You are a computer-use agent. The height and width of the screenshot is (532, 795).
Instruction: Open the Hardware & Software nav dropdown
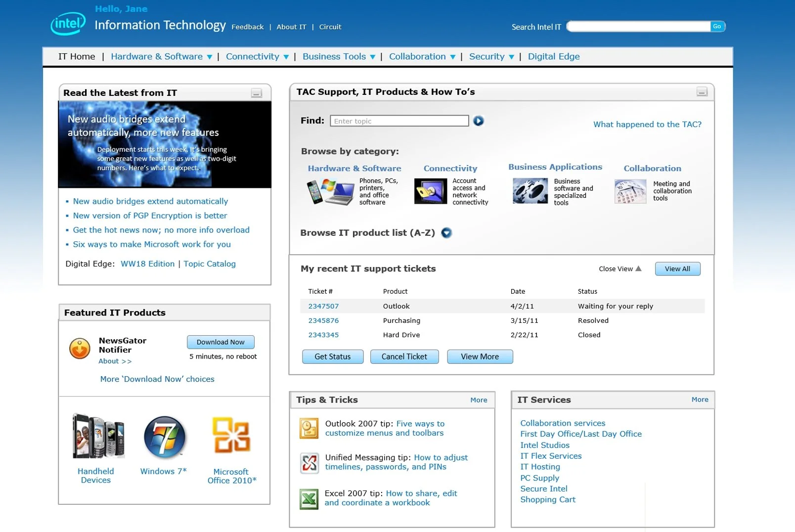pyautogui.click(x=210, y=57)
